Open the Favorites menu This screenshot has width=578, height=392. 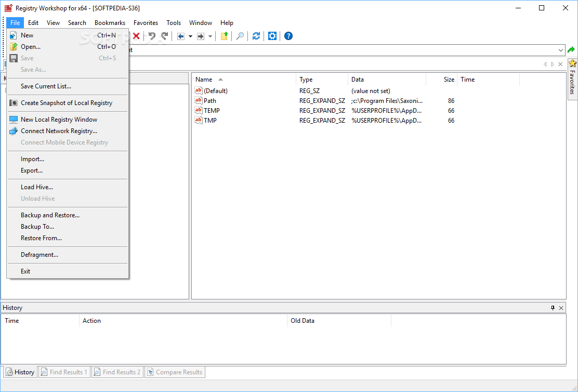click(146, 23)
